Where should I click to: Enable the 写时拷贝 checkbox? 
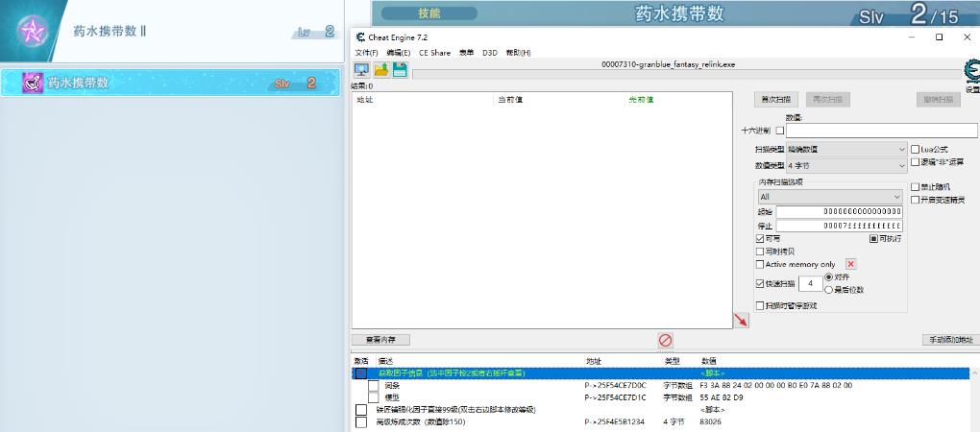[x=760, y=251]
